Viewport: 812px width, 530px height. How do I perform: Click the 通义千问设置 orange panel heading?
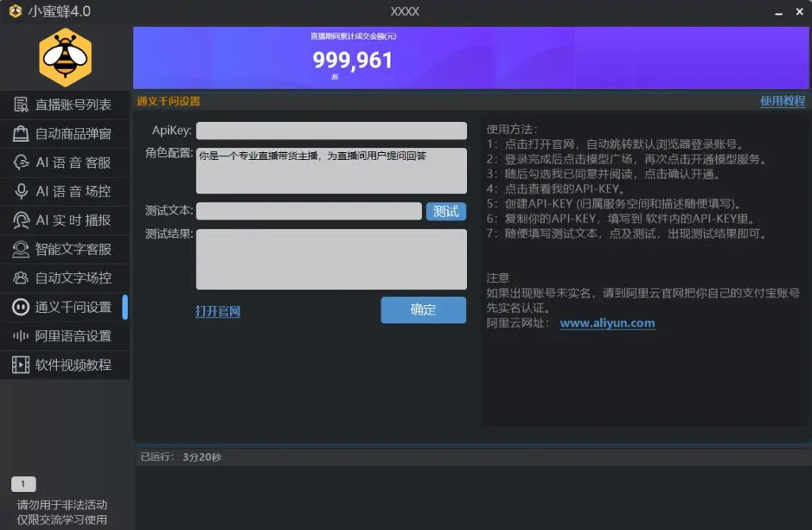pos(168,101)
